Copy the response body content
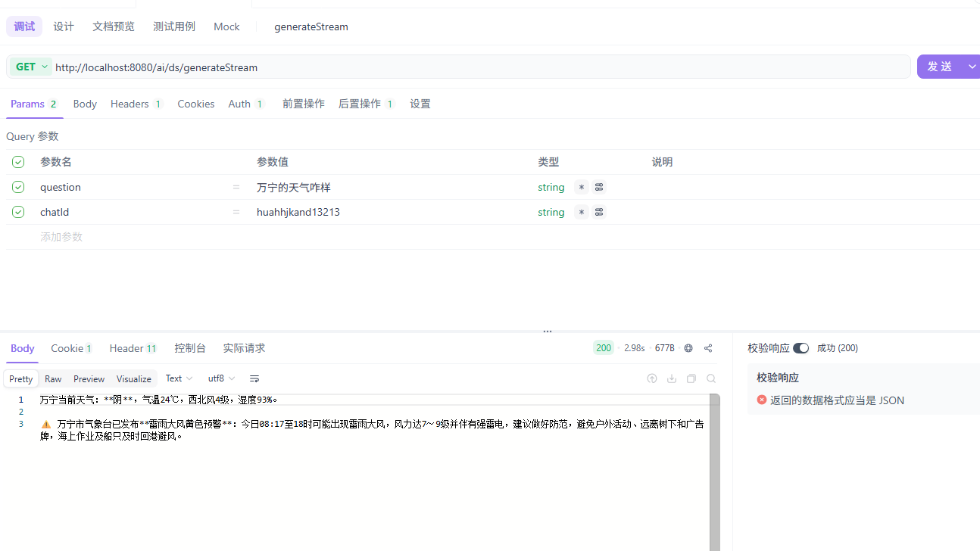Viewport: 980px width, 551px height. click(x=691, y=378)
